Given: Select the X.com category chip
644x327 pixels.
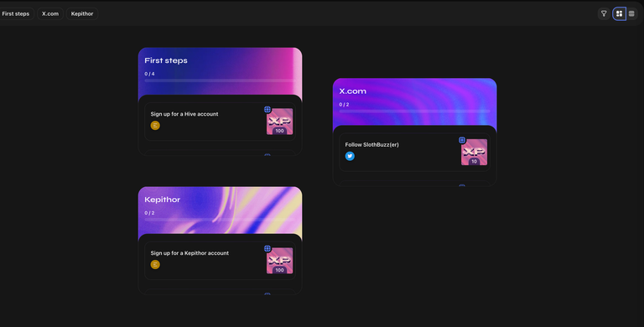Looking at the screenshot, I should pyautogui.click(x=50, y=13).
